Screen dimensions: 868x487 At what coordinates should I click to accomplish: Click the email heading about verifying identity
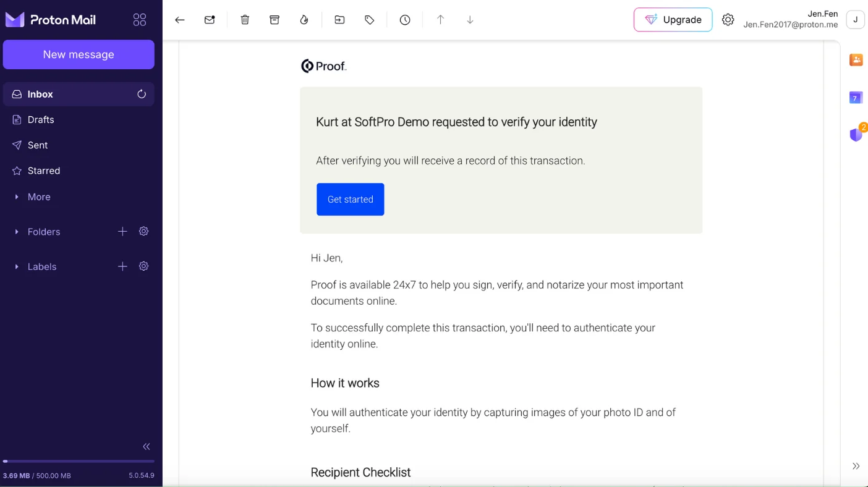(x=456, y=122)
